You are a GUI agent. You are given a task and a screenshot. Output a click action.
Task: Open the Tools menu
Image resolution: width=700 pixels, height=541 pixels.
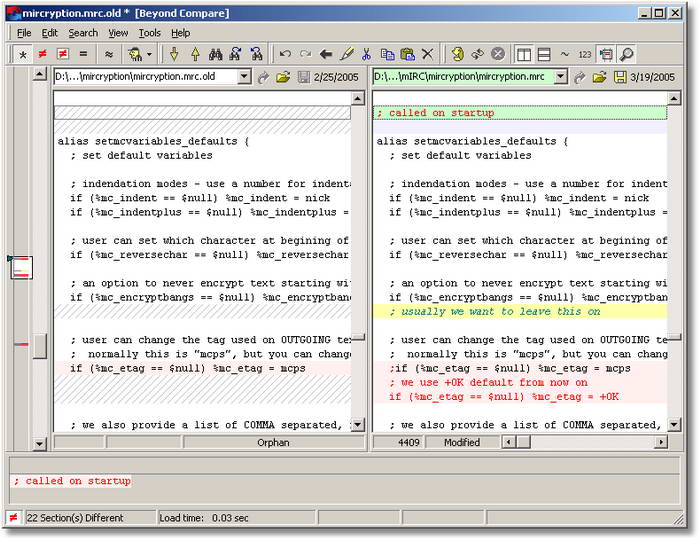point(149,33)
